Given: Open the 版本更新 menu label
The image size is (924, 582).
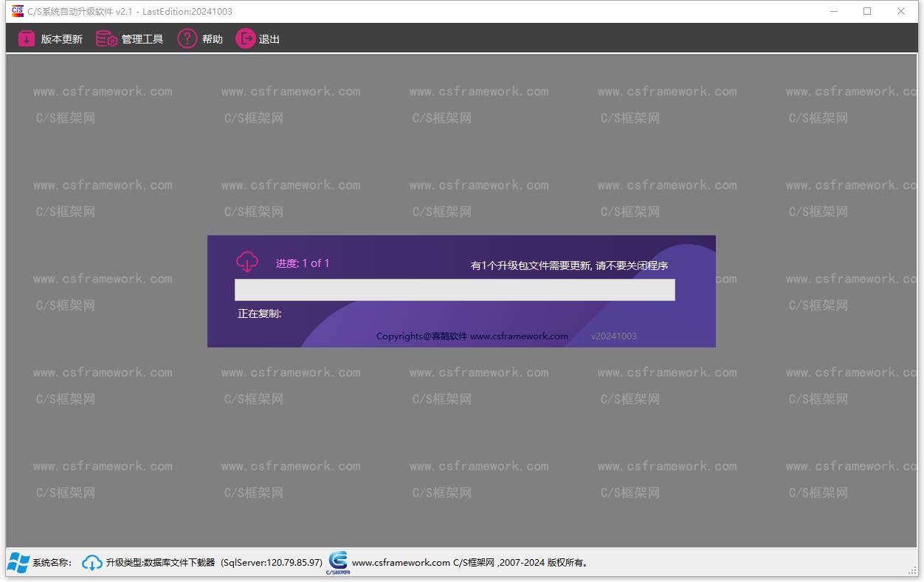Looking at the screenshot, I should 62,40.
